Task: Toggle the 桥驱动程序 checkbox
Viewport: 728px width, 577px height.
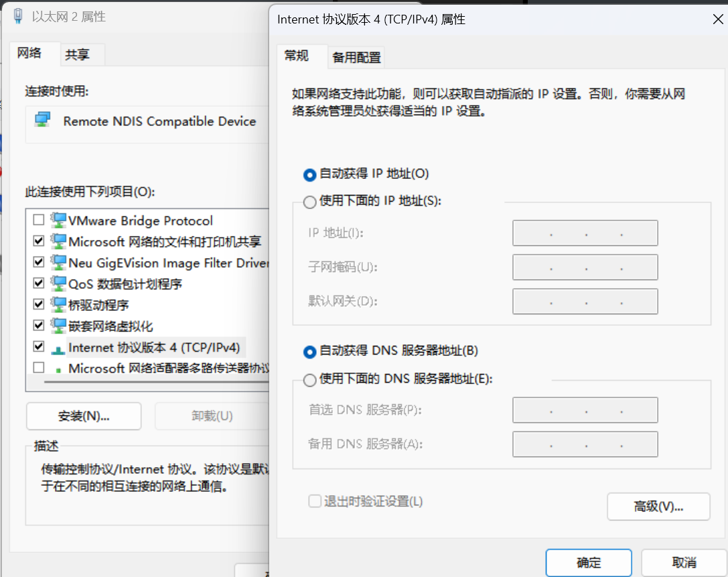Action: 39,304
